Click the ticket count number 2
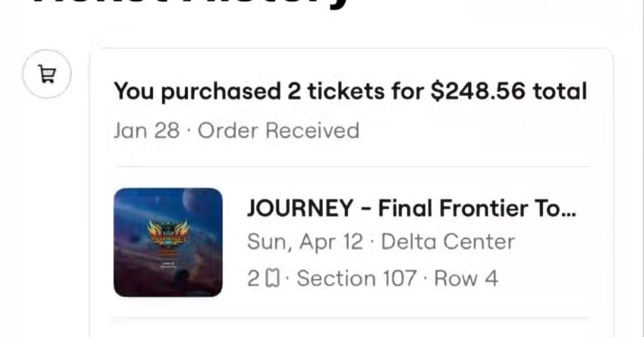 (x=254, y=278)
